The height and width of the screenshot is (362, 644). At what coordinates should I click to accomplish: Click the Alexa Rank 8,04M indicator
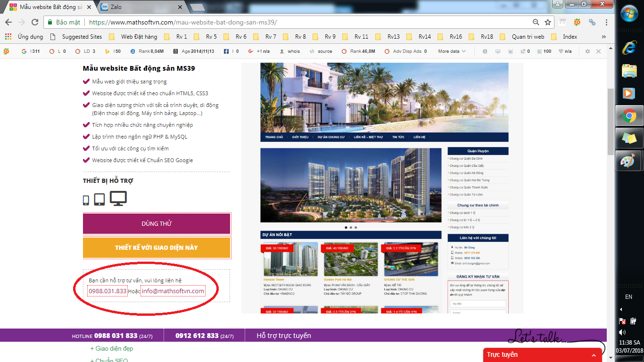coord(147,51)
